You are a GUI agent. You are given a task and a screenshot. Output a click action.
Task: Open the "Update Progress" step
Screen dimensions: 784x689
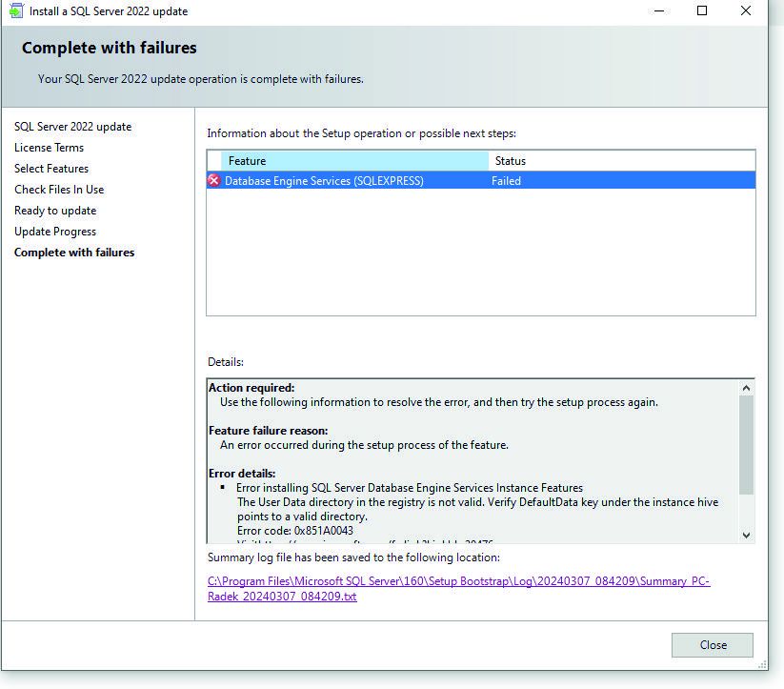coord(54,231)
